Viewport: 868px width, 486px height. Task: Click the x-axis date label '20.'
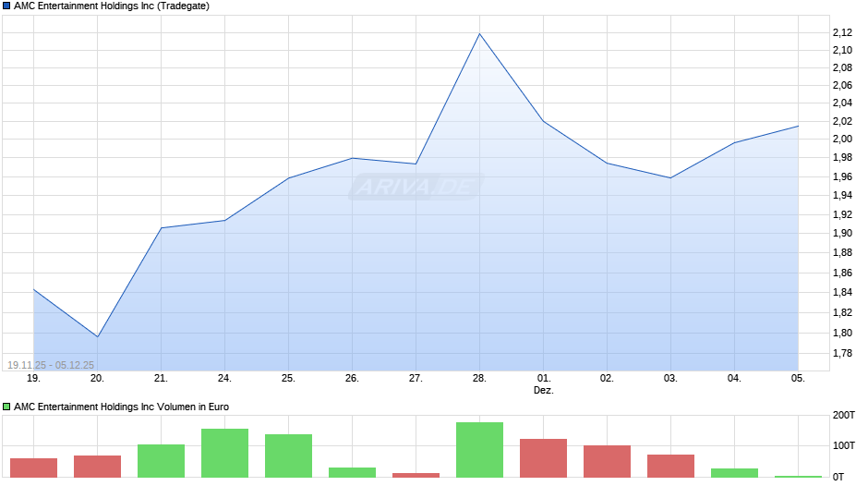[x=98, y=379]
